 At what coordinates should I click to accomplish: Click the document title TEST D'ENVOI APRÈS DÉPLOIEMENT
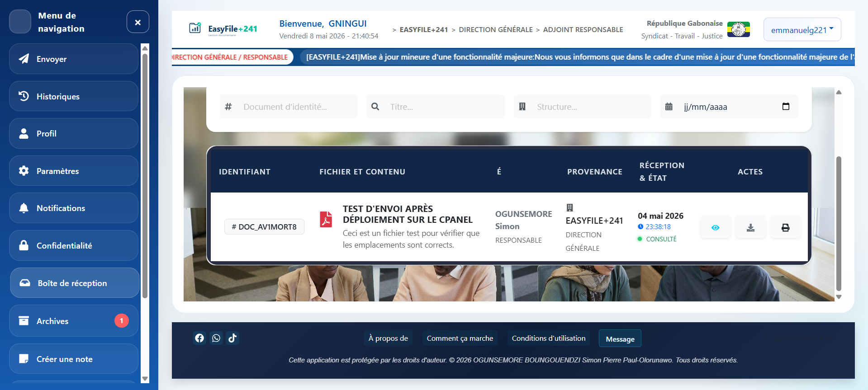tap(408, 214)
